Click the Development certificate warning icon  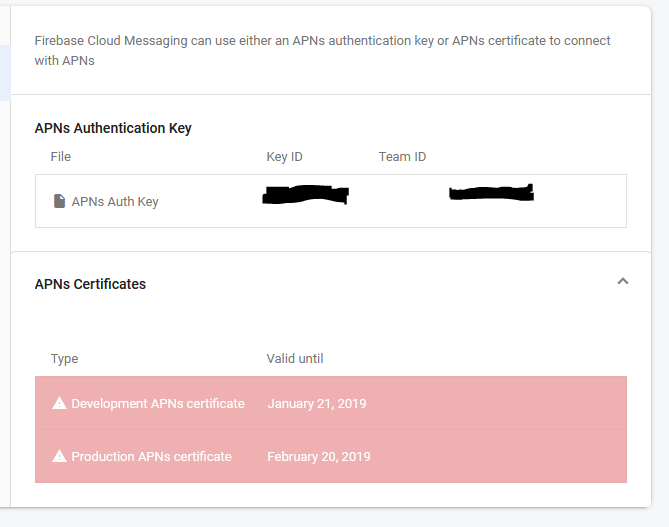coord(59,404)
